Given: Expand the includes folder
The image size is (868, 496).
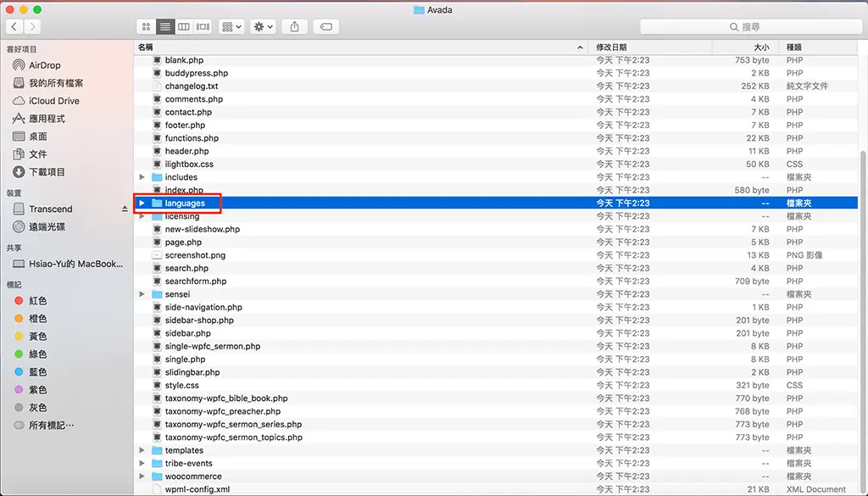Looking at the screenshot, I should click(x=142, y=177).
